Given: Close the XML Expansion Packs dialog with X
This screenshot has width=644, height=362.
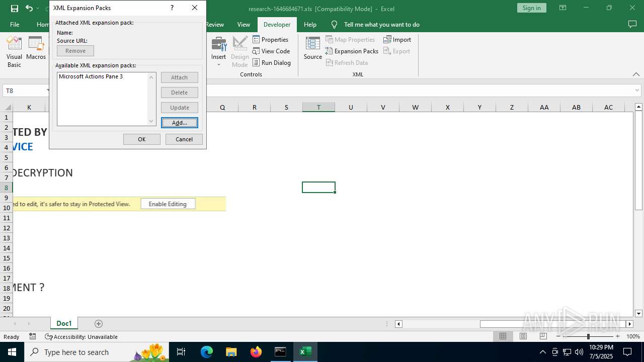Looking at the screenshot, I should coord(195,8).
